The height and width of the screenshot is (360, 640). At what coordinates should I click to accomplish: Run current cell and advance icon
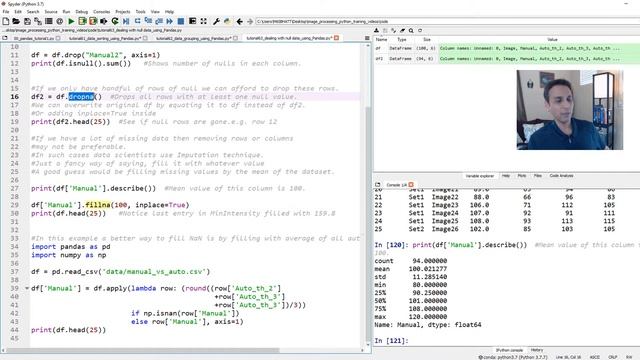pos(93,21)
